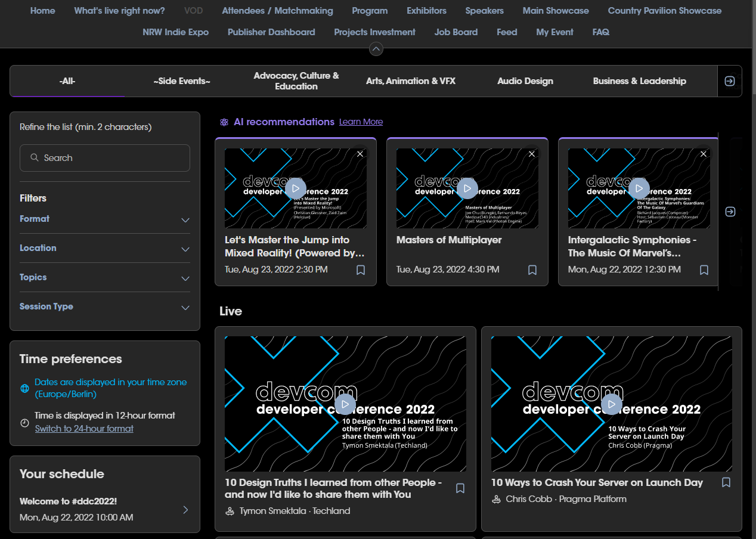Collapse the top navigation with chevron
756x539 pixels.
[x=376, y=49]
